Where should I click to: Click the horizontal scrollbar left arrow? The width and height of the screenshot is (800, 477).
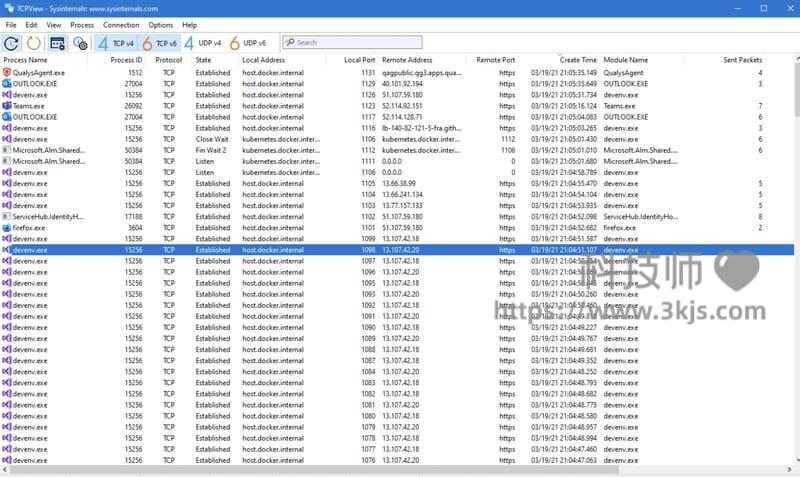click(x=5, y=469)
